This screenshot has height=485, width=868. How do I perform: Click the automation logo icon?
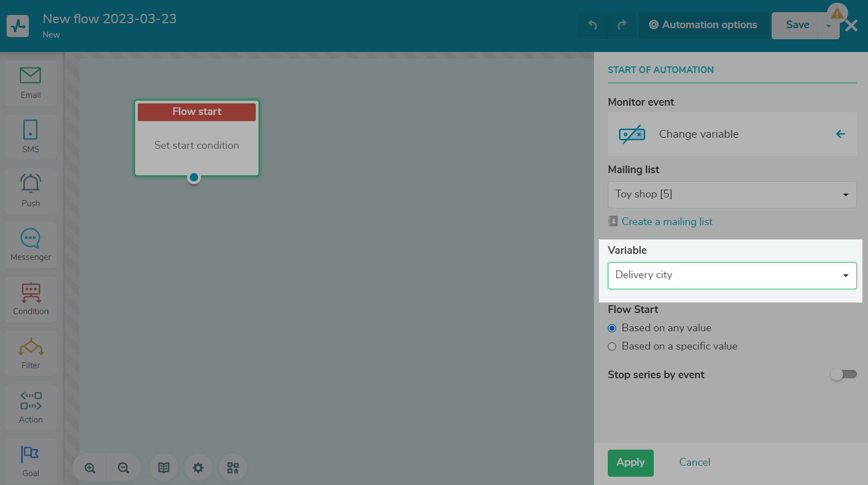point(18,26)
